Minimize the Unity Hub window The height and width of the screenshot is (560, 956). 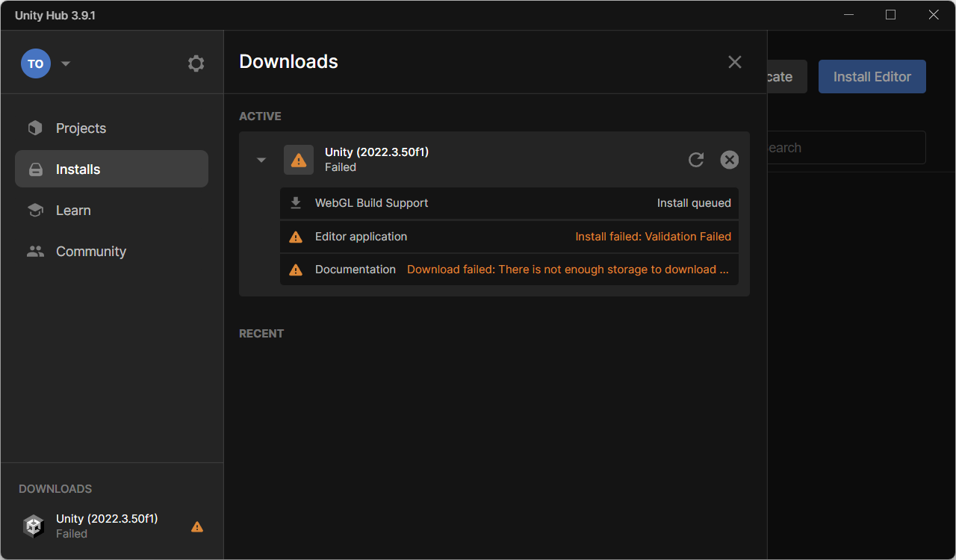coord(849,15)
